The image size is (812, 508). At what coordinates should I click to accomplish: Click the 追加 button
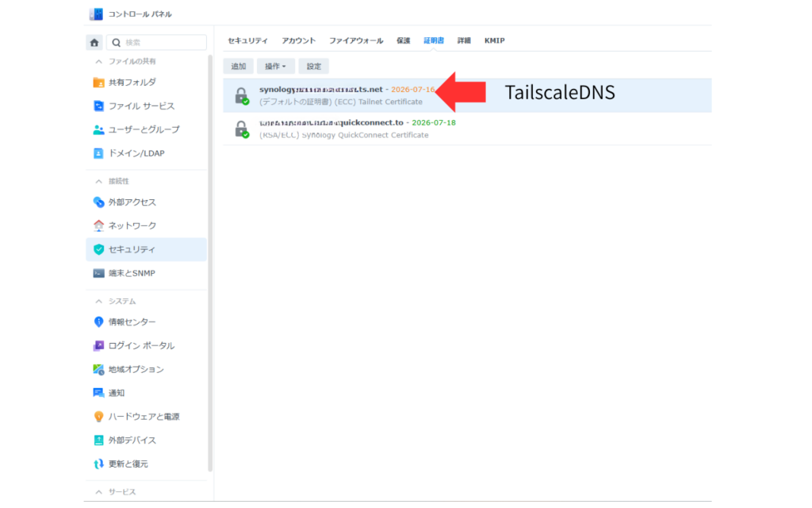coord(239,67)
